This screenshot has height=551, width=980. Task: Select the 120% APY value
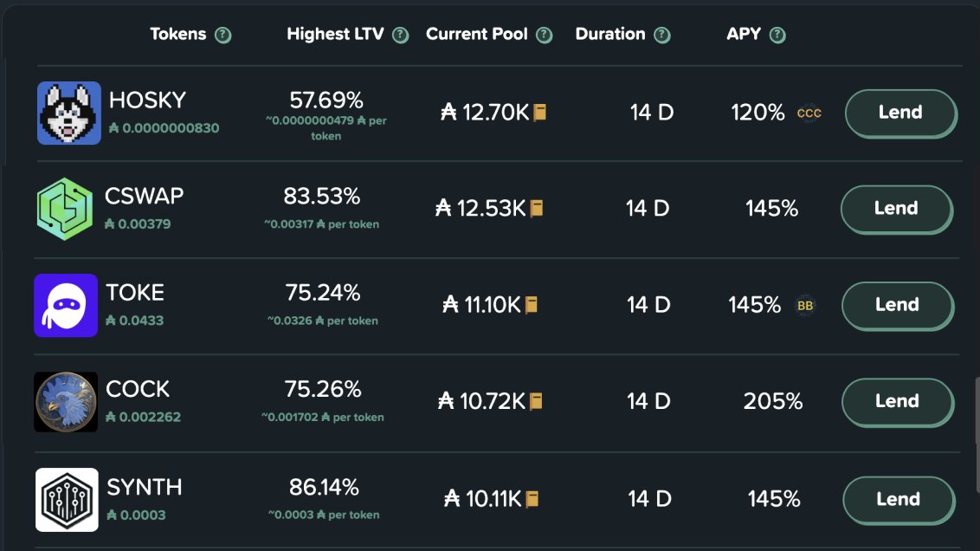coord(758,113)
